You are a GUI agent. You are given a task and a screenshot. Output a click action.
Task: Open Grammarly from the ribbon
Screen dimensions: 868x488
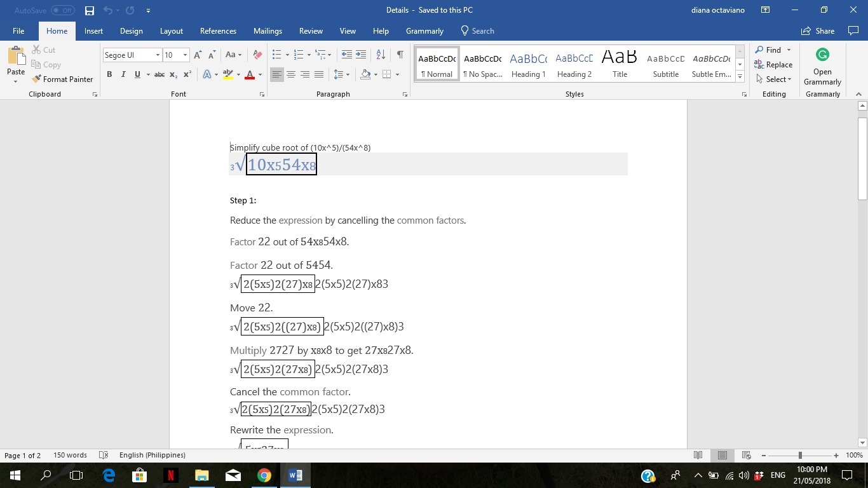pos(822,67)
